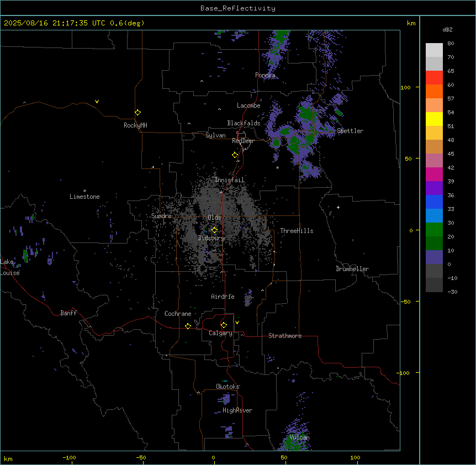The image size is (476, 465).
Task: Click the 65 value in dBZ legend
Action: pos(451,71)
